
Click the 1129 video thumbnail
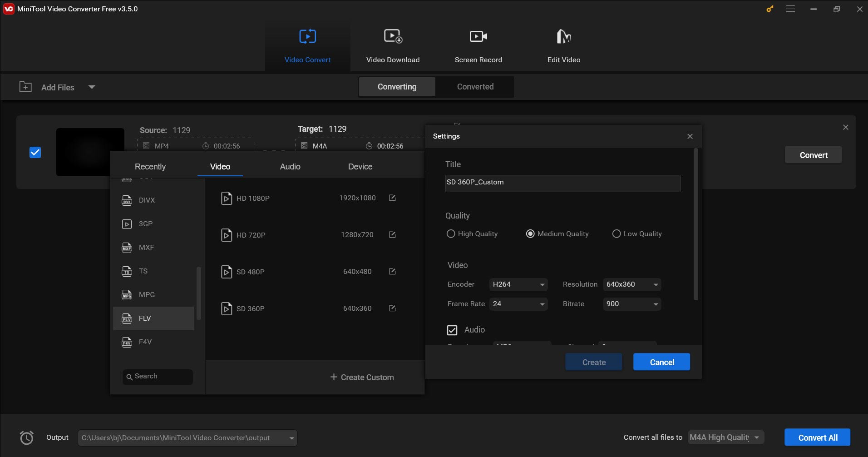(x=90, y=152)
